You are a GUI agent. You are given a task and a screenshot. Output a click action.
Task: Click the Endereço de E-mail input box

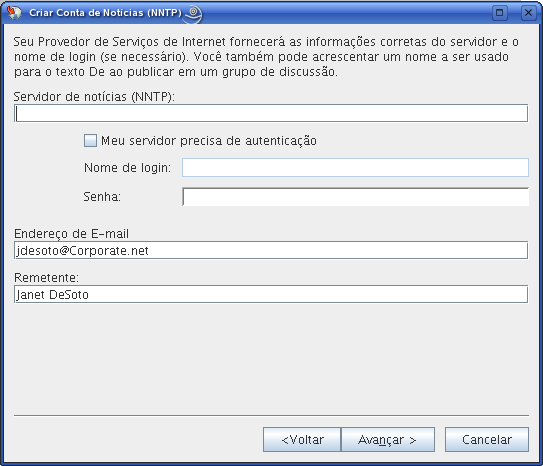click(x=271, y=250)
